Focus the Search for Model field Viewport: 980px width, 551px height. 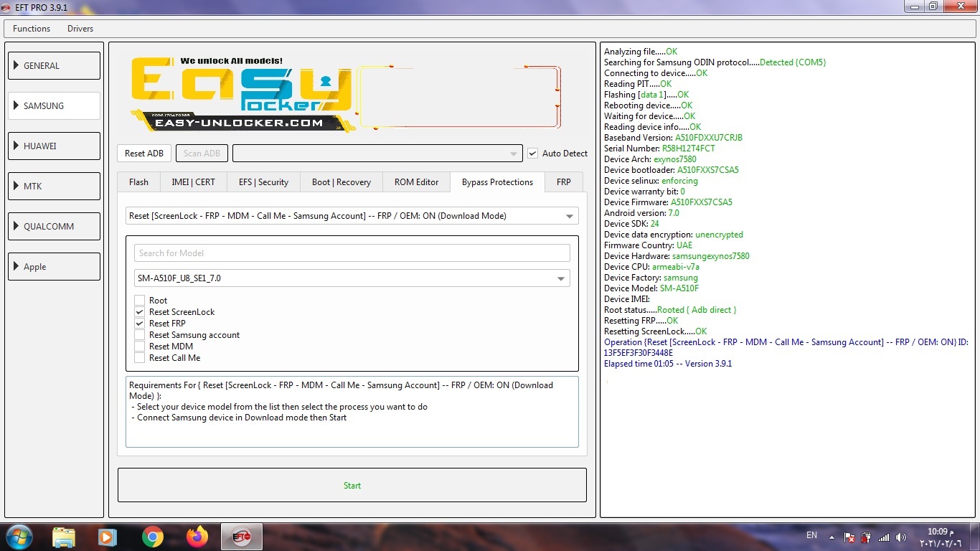tap(352, 253)
